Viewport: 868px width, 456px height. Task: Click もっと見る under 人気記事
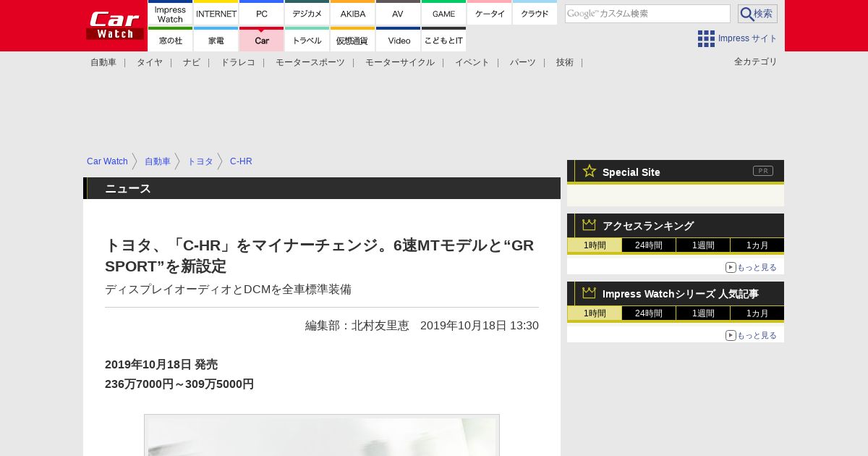tap(751, 335)
